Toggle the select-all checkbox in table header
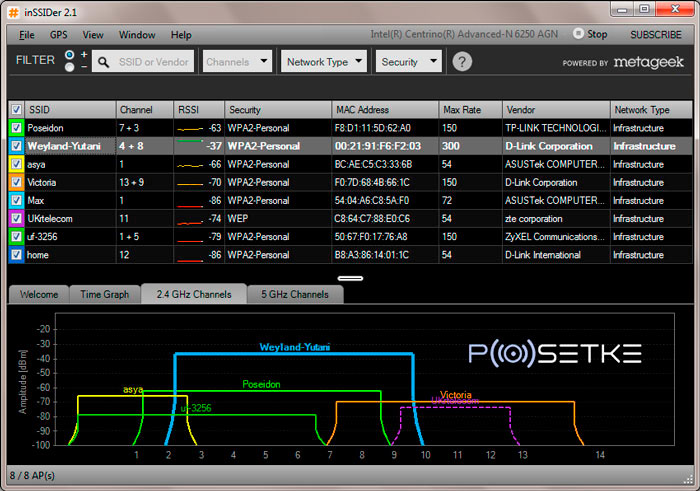Screen dimensions: 700x491 pos(16,109)
